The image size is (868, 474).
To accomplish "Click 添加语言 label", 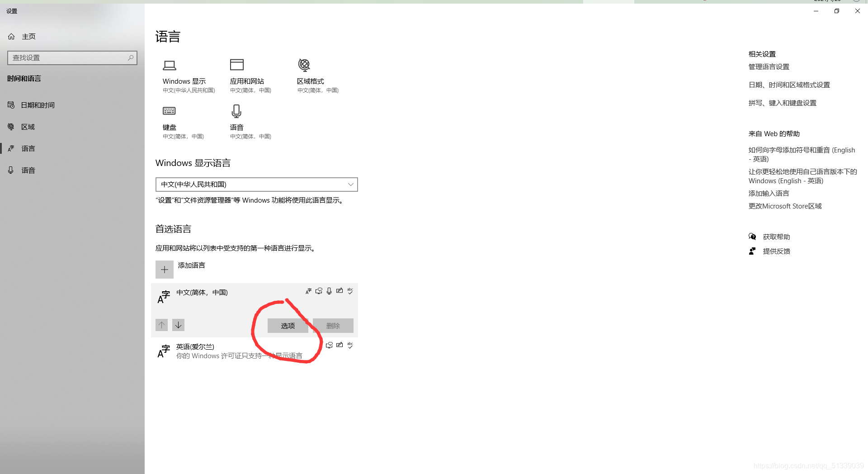I will pos(192,265).
